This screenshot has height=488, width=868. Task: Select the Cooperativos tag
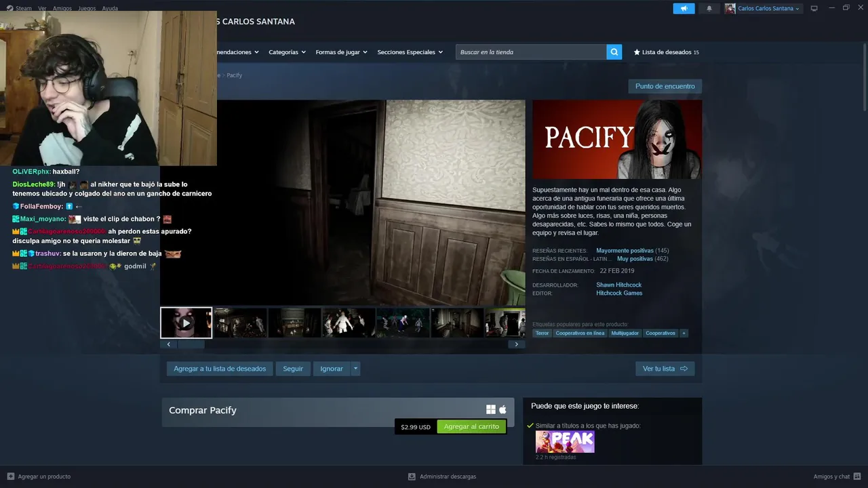click(x=660, y=333)
